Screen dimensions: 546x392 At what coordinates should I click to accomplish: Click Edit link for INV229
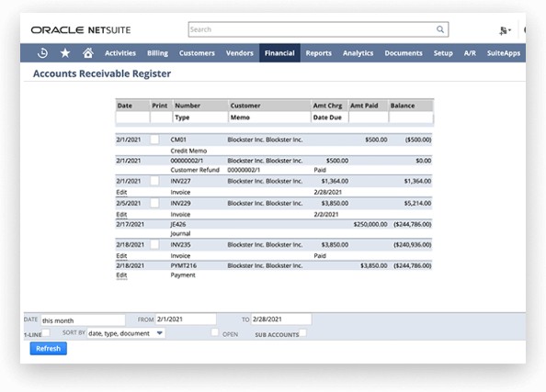(121, 215)
